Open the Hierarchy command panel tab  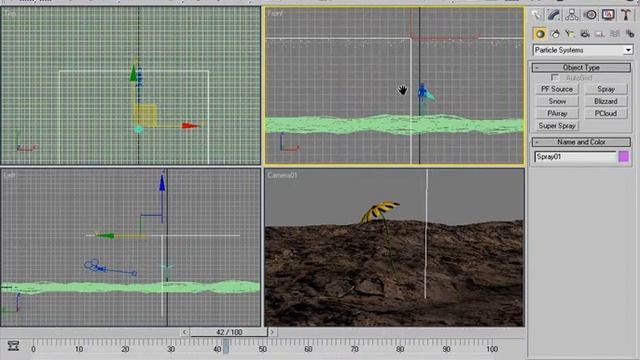pos(572,15)
